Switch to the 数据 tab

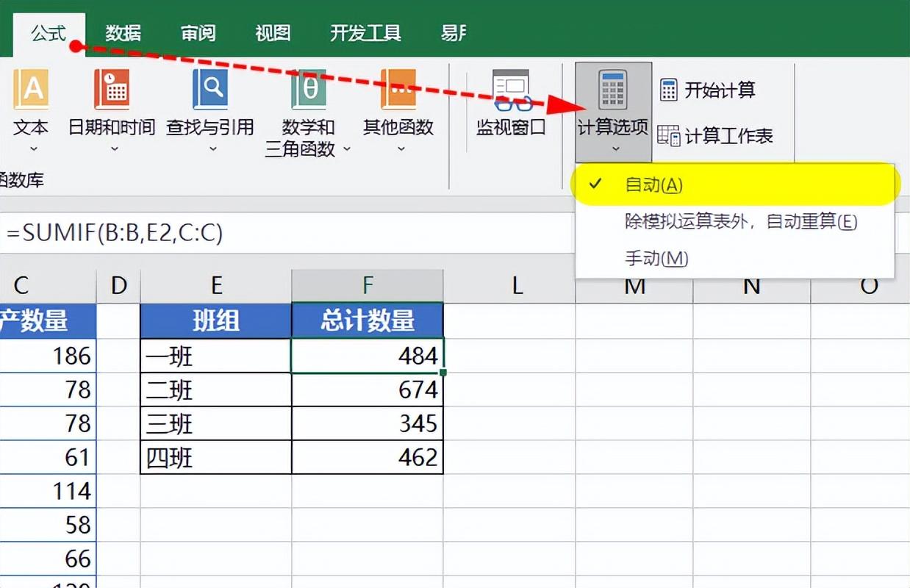[123, 34]
